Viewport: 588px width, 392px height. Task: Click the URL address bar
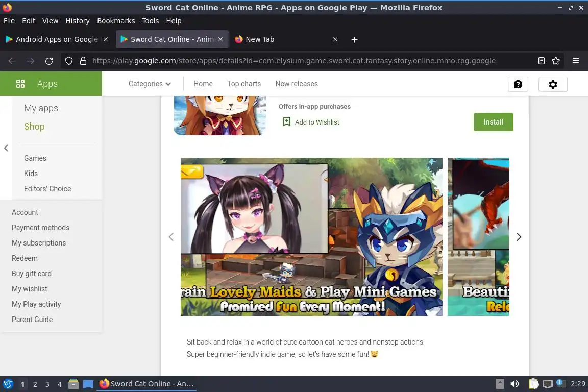[293, 61]
